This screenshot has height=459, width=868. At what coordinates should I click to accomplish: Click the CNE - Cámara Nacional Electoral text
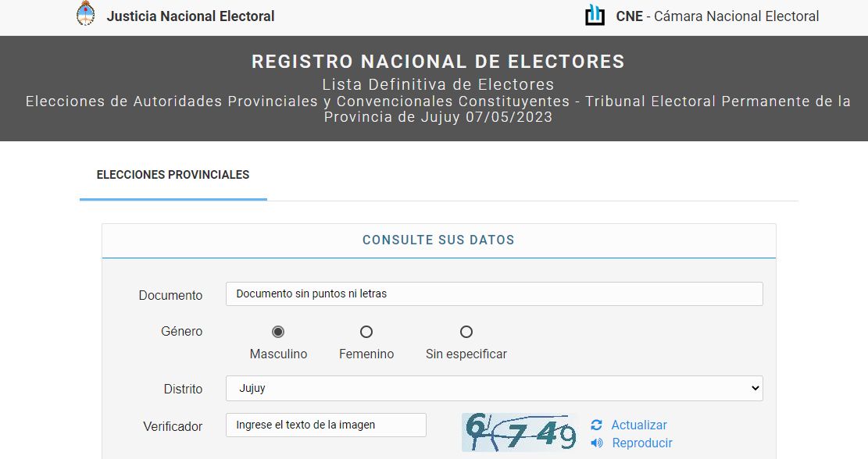pos(717,16)
